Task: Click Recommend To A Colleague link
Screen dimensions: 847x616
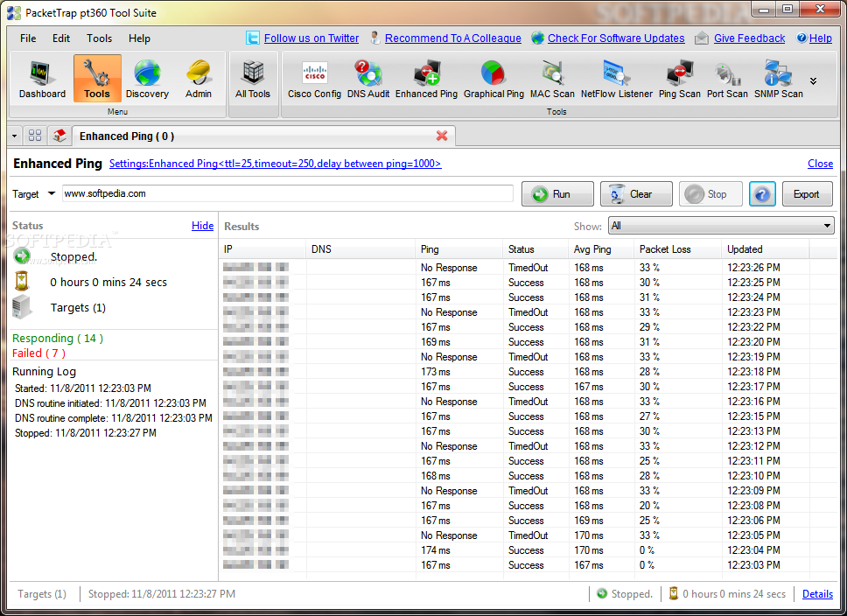Action: coord(452,38)
